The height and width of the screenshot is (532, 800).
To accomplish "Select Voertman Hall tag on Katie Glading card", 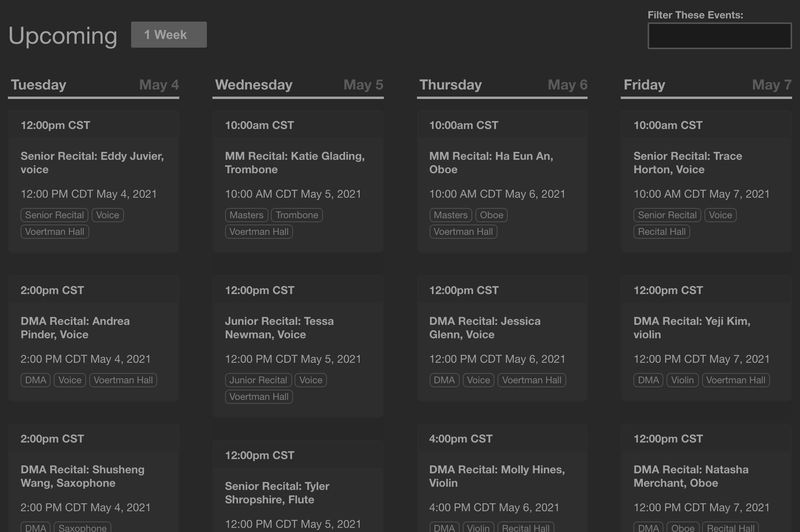I will (259, 232).
